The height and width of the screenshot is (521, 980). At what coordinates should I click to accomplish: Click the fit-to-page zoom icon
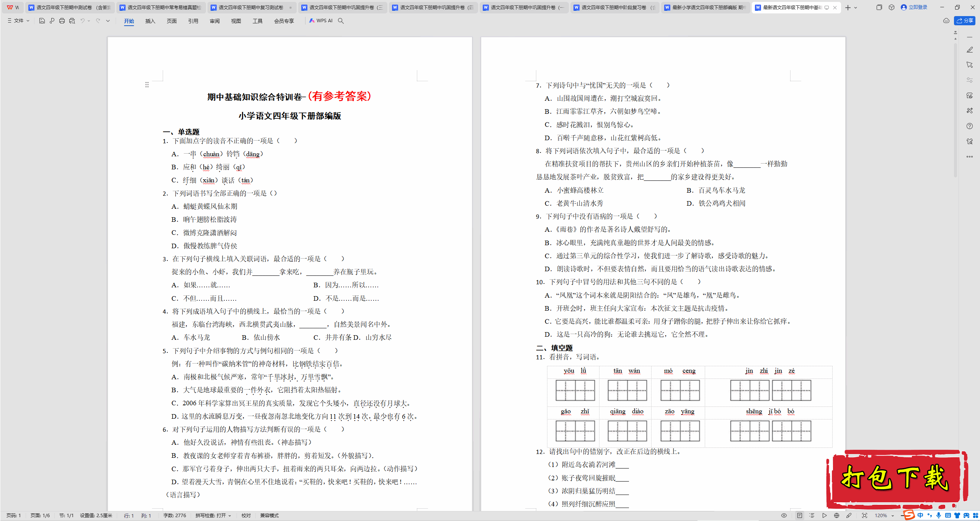(864, 516)
